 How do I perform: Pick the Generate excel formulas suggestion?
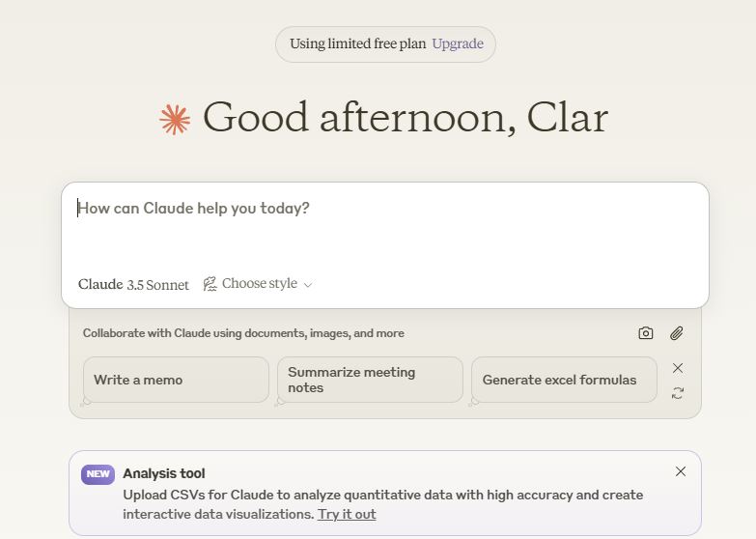(564, 380)
